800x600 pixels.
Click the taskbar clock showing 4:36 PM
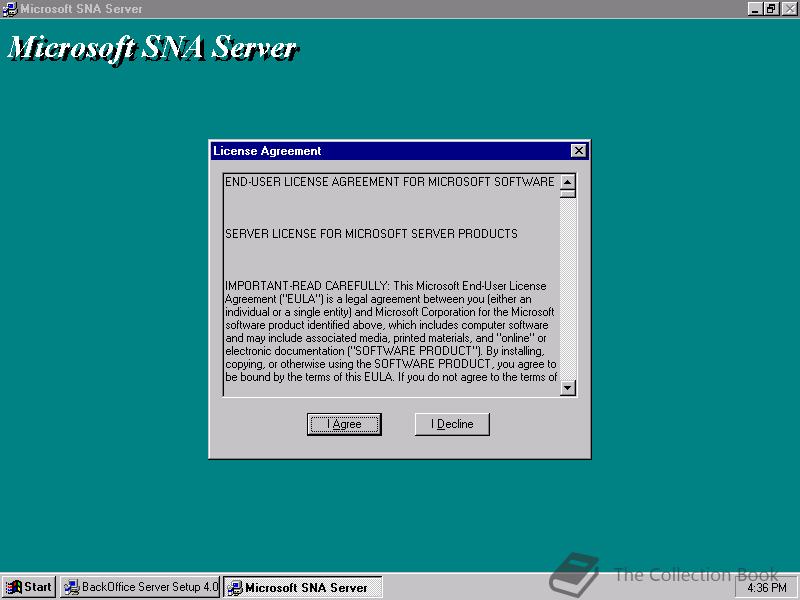click(x=766, y=588)
